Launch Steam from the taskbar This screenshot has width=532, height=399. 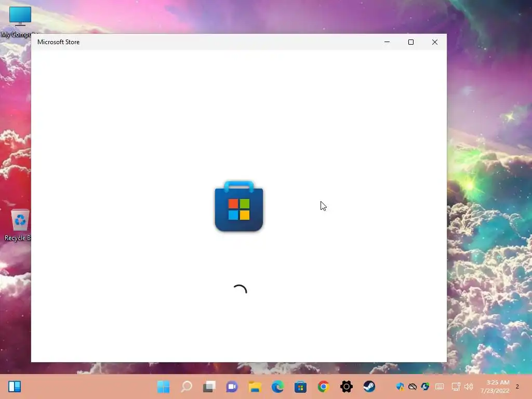(369, 387)
